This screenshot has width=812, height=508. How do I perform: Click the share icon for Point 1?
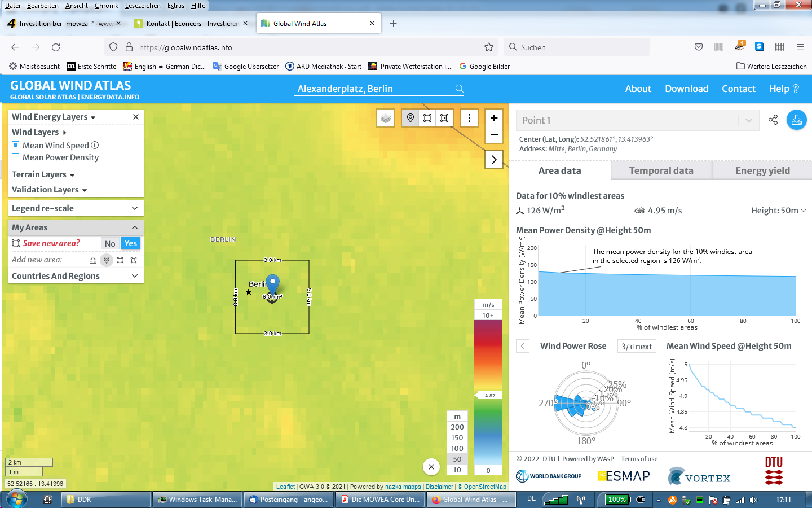tap(773, 120)
